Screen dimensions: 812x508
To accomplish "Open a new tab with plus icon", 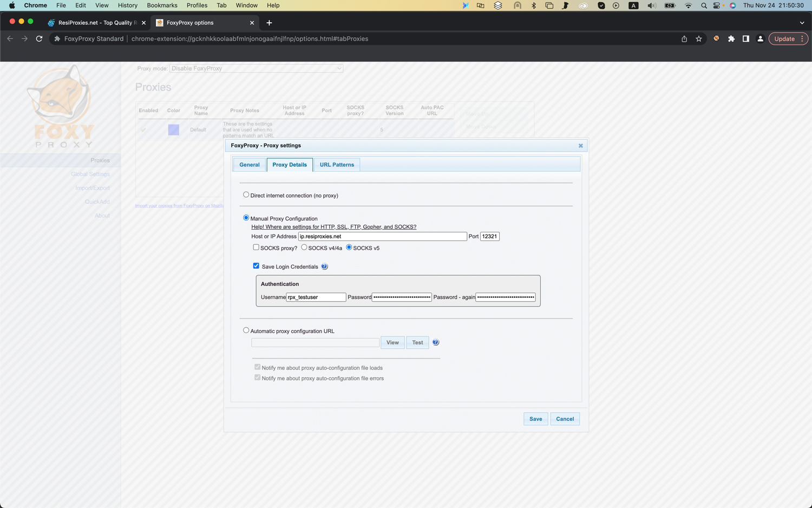I will click(x=269, y=23).
